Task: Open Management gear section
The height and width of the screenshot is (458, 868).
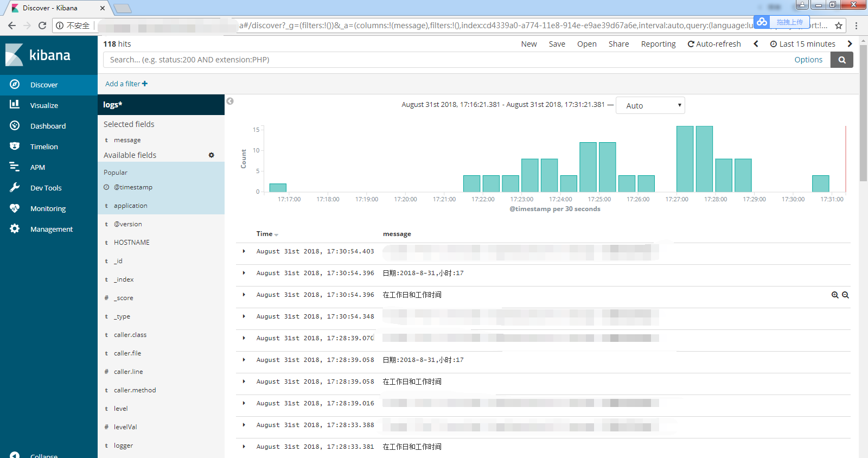Action: click(15, 229)
